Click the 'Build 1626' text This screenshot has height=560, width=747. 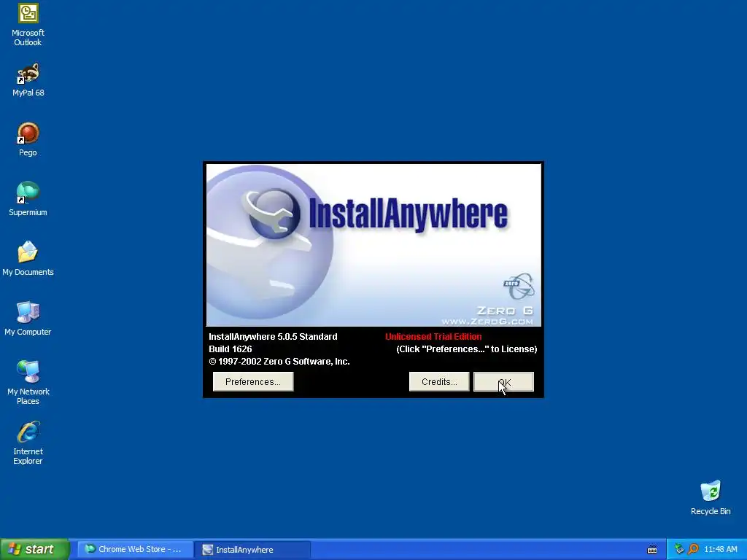click(x=230, y=349)
